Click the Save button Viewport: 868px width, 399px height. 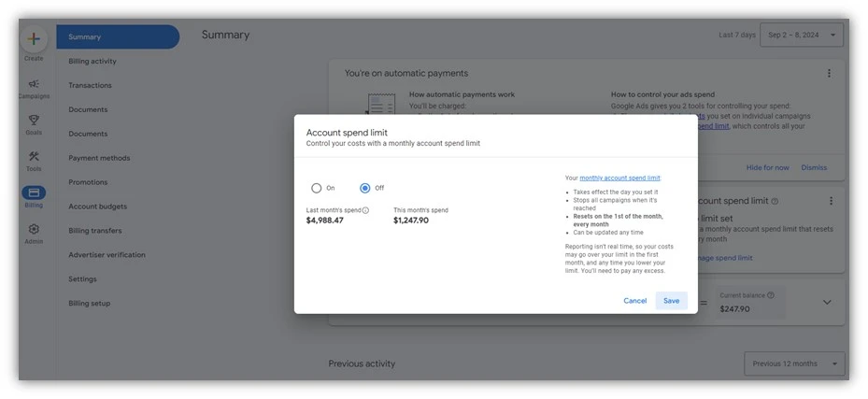[671, 301]
